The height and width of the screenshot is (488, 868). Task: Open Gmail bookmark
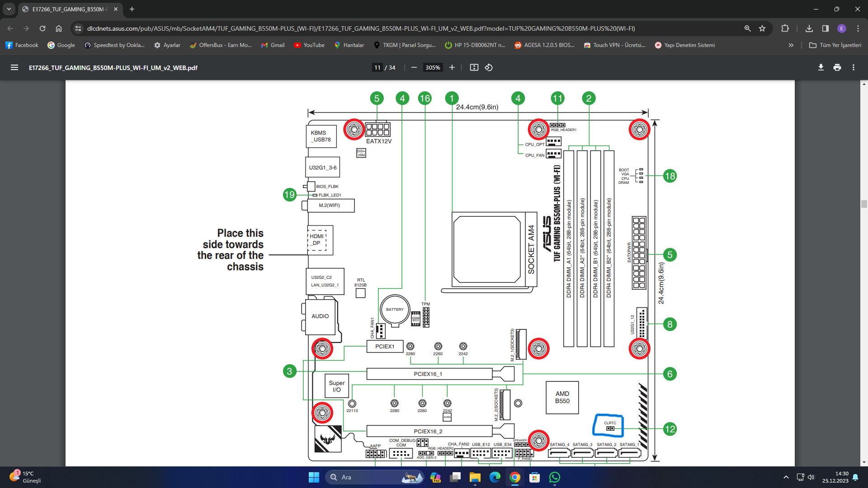pos(273,45)
